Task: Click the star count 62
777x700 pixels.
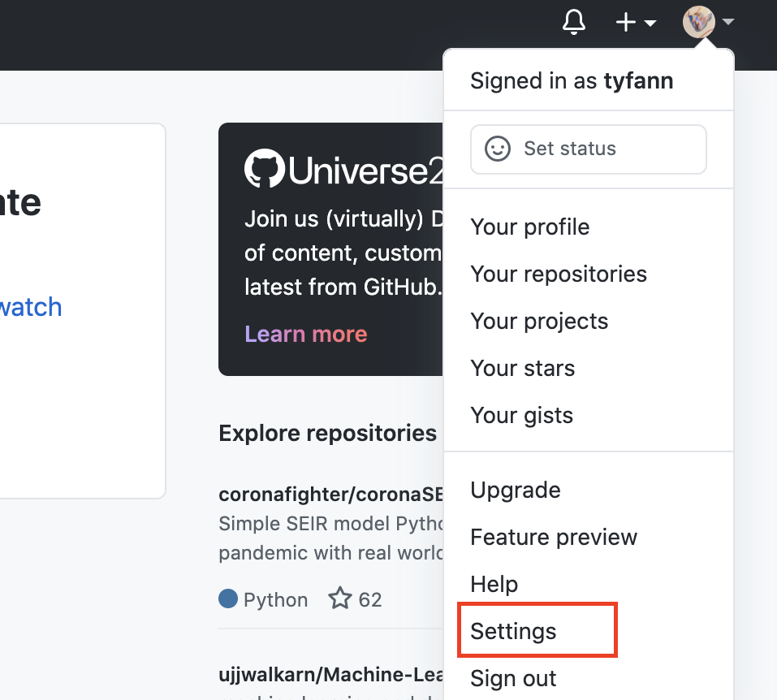Action: [x=370, y=600]
